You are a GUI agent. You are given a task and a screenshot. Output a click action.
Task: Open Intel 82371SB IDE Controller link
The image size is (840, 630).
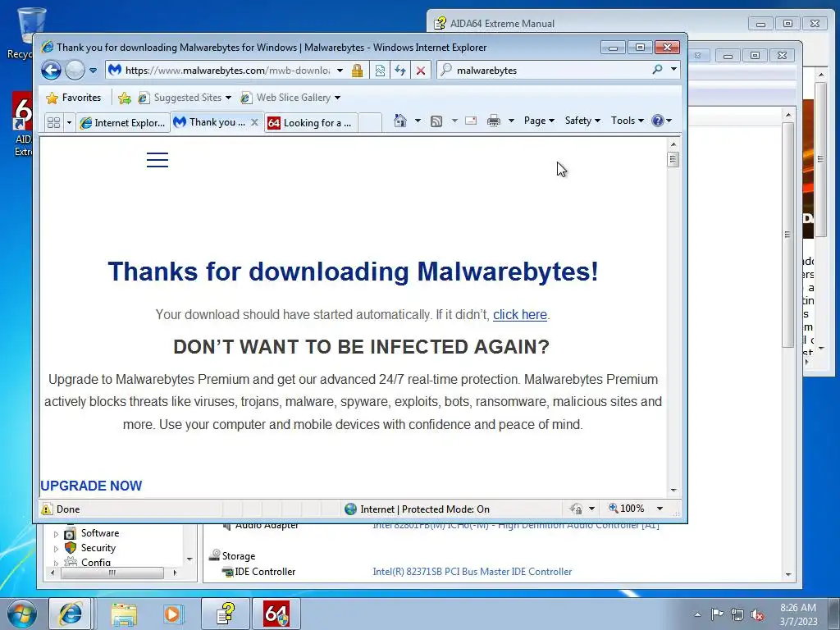pos(472,572)
